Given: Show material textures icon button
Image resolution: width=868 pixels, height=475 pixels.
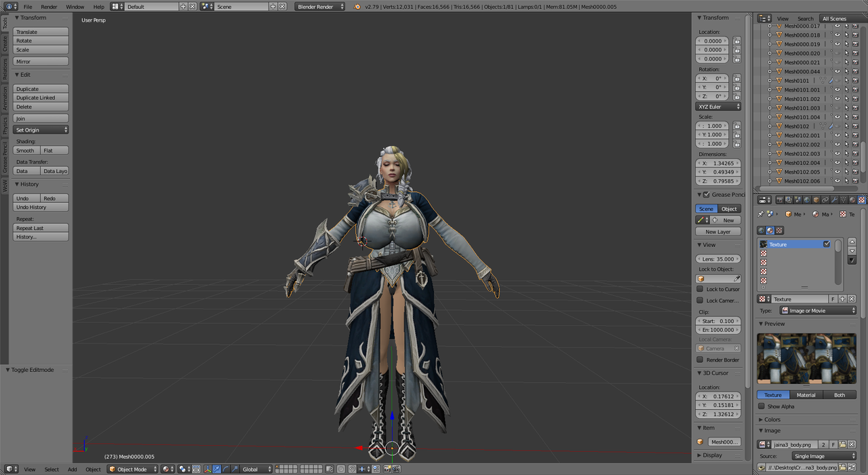Looking at the screenshot, I should pos(770,230).
